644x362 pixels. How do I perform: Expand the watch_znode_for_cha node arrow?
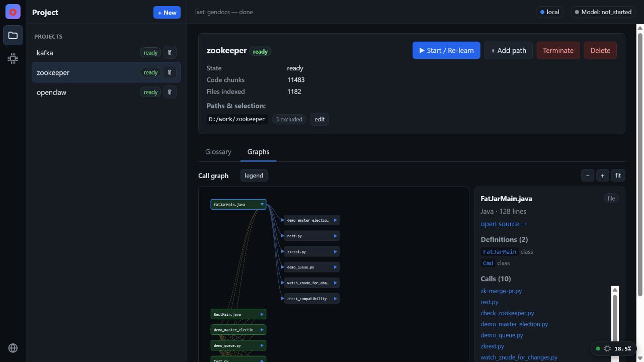pos(335,283)
